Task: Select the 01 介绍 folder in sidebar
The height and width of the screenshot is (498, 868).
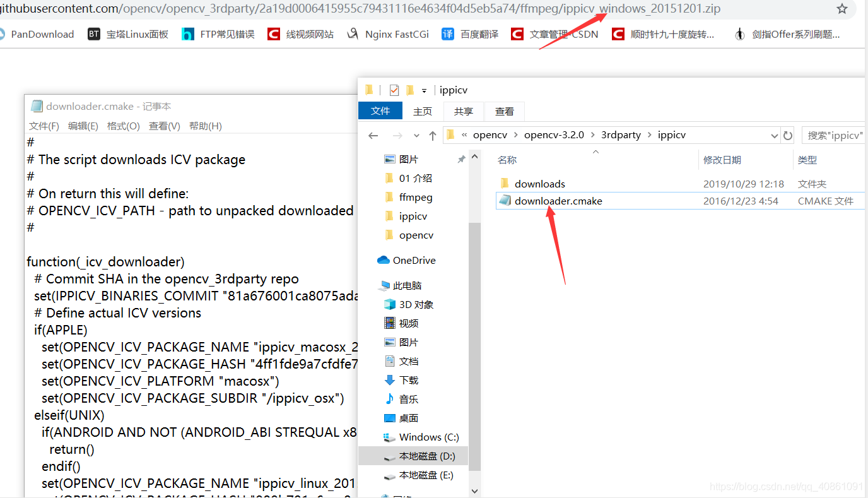Action: pyautogui.click(x=408, y=178)
